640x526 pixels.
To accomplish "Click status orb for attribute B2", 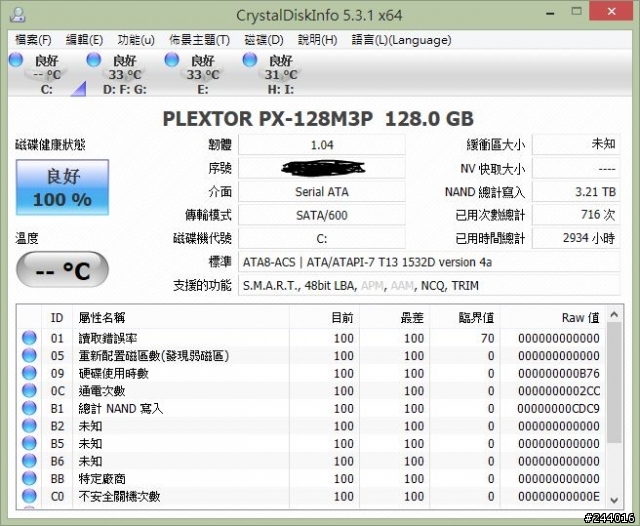I will [29, 426].
